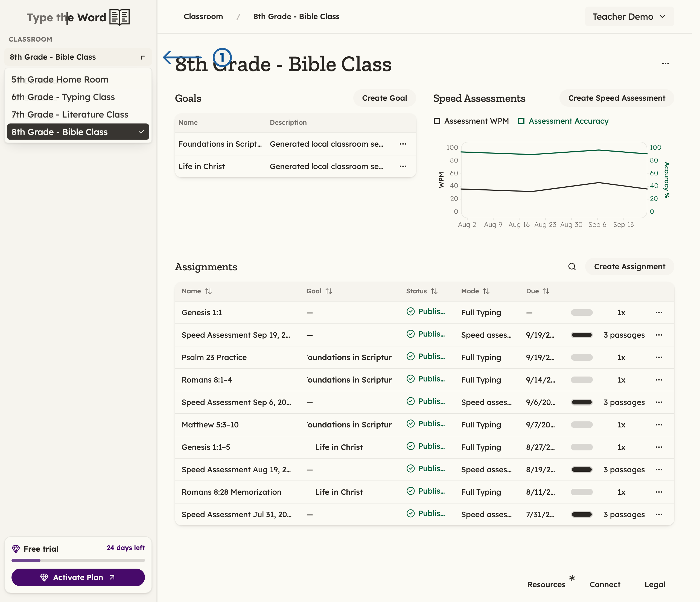Click the progress bar in Speed Assessment Sep 19 row
The width and height of the screenshot is (700, 602).
point(581,335)
